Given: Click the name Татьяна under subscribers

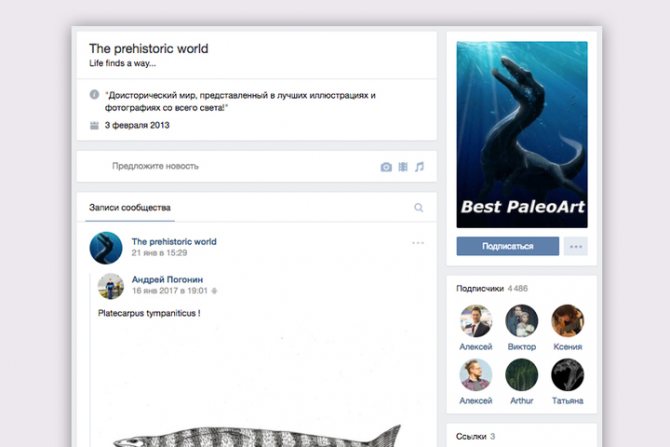Looking at the screenshot, I should pyautogui.click(x=567, y=401).
